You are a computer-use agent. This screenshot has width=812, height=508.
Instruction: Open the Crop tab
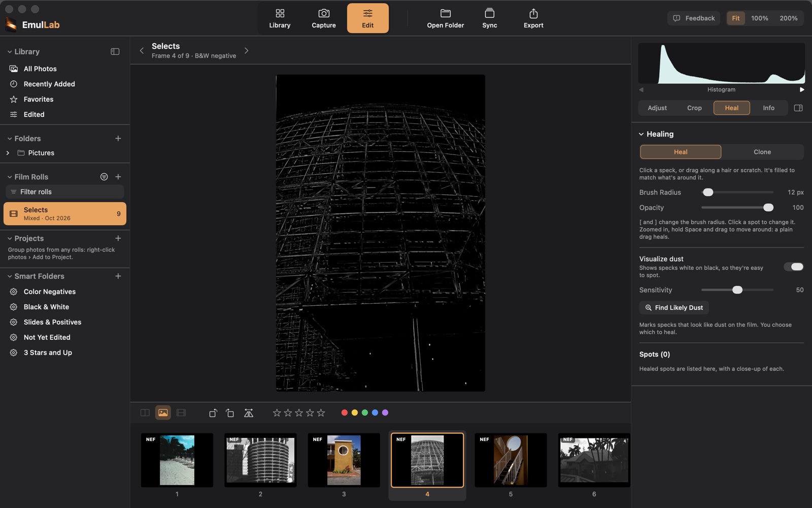pyautogui.click(x=694, y=108)
